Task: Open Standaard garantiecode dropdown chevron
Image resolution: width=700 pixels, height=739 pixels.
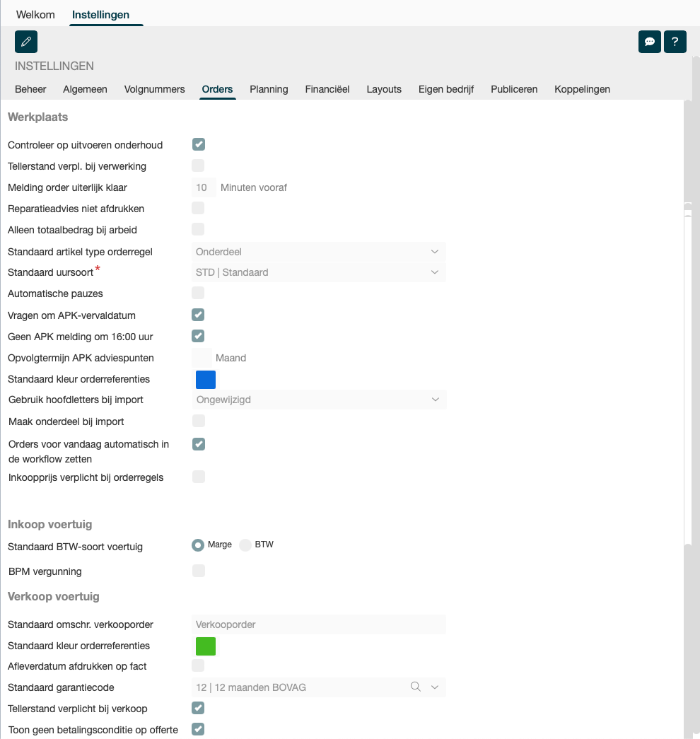Action: [x=435, y=687]
